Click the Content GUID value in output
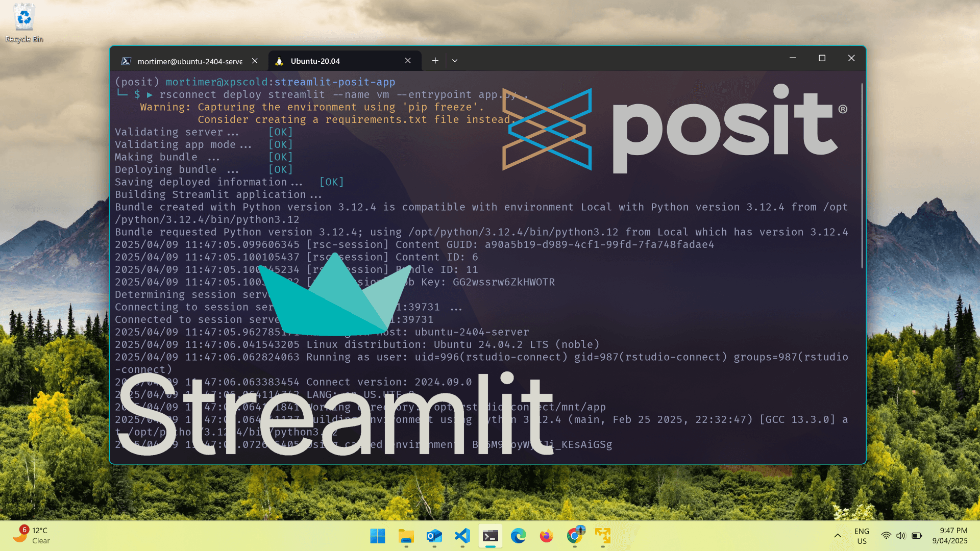Image resolution: width=980 pixels, height=551 pixels. pos(599,244)
